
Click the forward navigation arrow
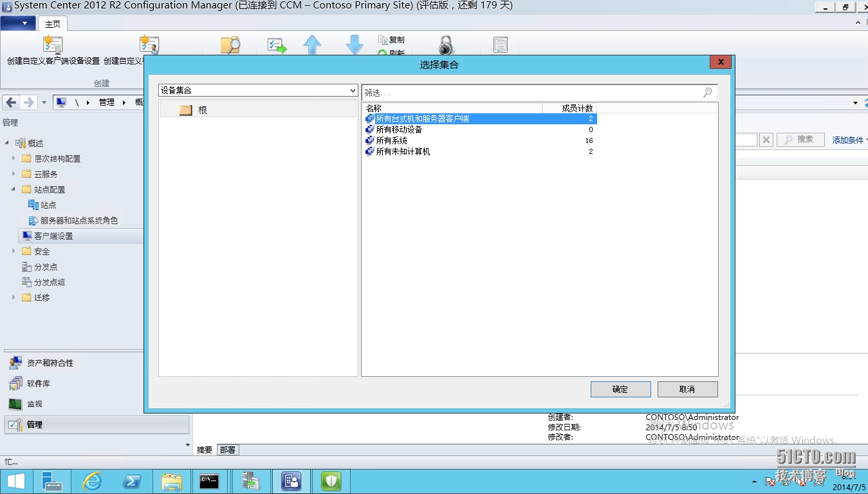(x=28, y=102)
